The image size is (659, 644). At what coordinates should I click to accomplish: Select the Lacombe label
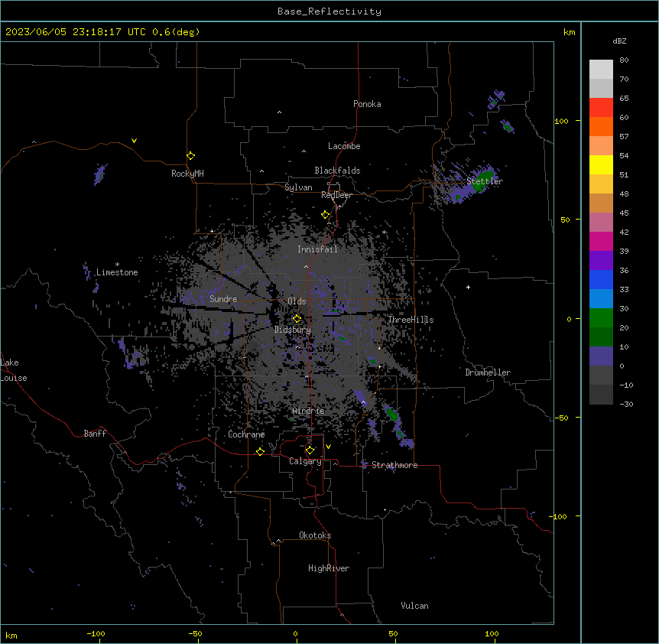[344, 146]
